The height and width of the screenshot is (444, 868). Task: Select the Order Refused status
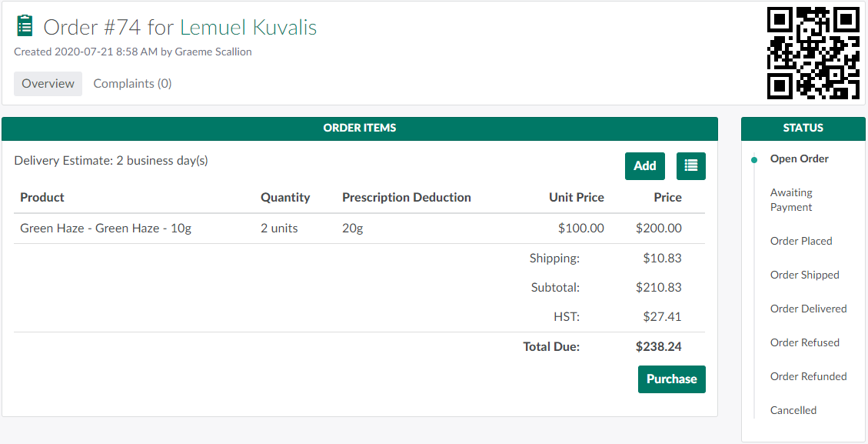[804, 342]
